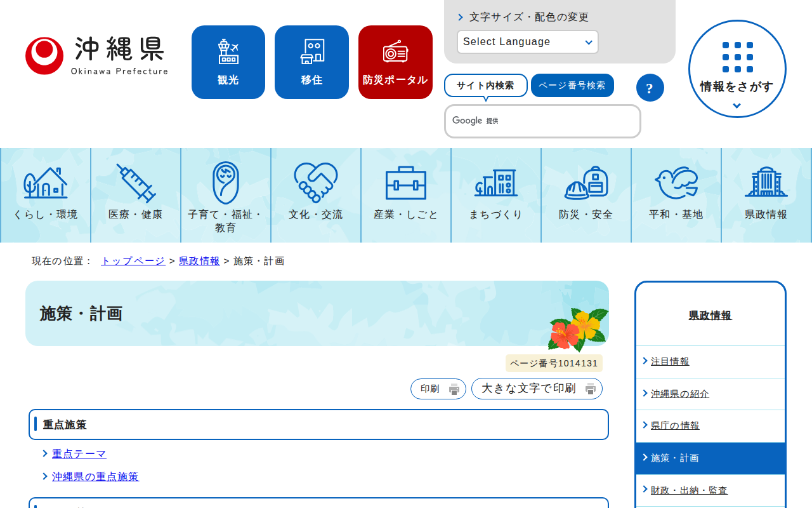Click the question mark help icon

650,88
